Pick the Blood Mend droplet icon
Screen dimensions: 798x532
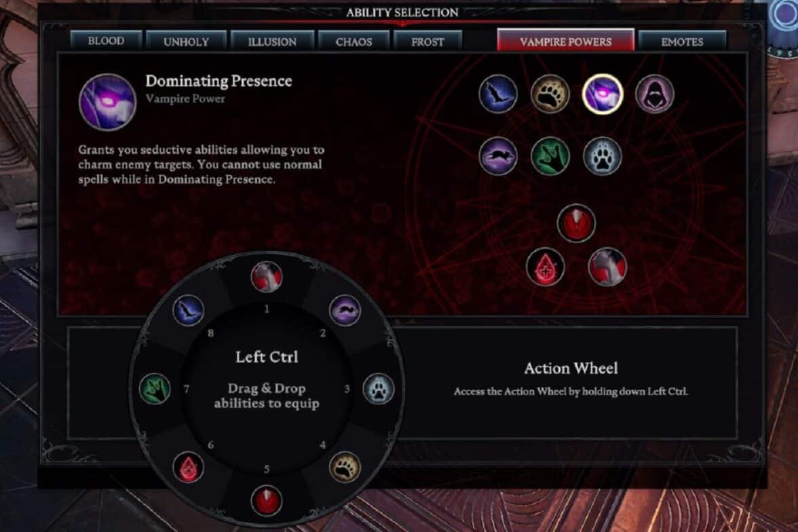pyautogui.click(x=545, y=267)
